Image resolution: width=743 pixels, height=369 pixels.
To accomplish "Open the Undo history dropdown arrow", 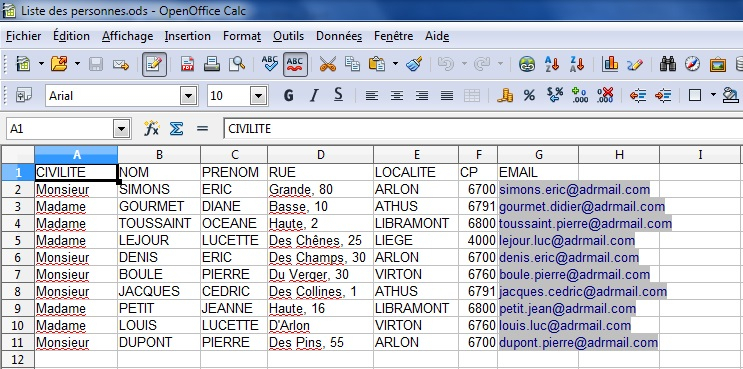I will point(464,64).
